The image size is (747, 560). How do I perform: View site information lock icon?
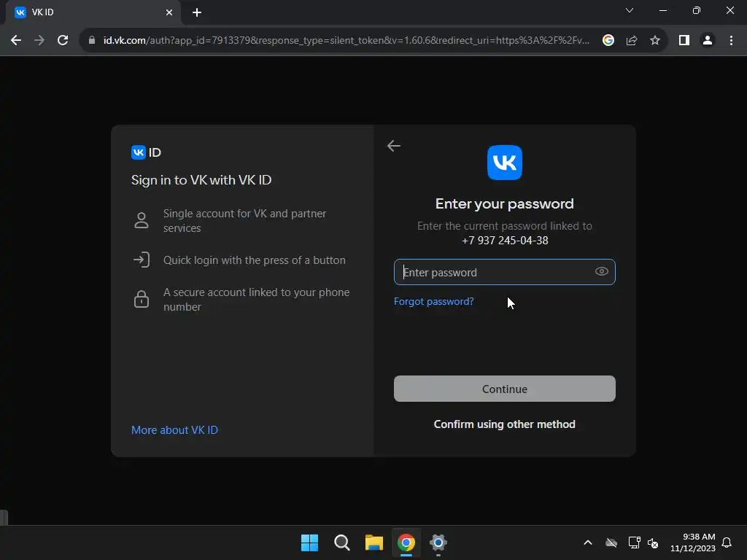(92, 41)
